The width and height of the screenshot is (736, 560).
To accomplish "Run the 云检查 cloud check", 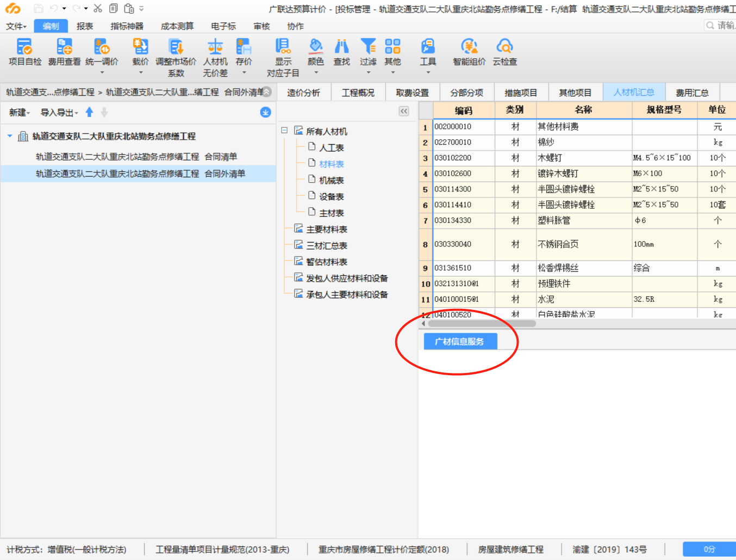I will coord(504,52).
